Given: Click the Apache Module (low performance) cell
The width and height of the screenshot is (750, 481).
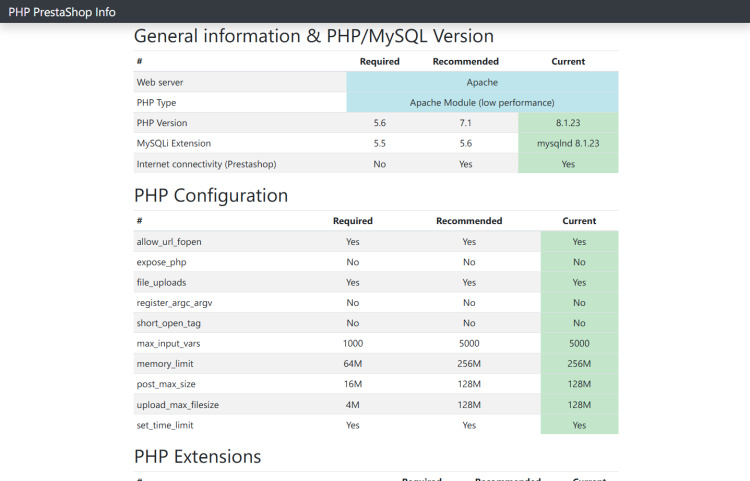Looking at the screenshot, I should [482, 103].
